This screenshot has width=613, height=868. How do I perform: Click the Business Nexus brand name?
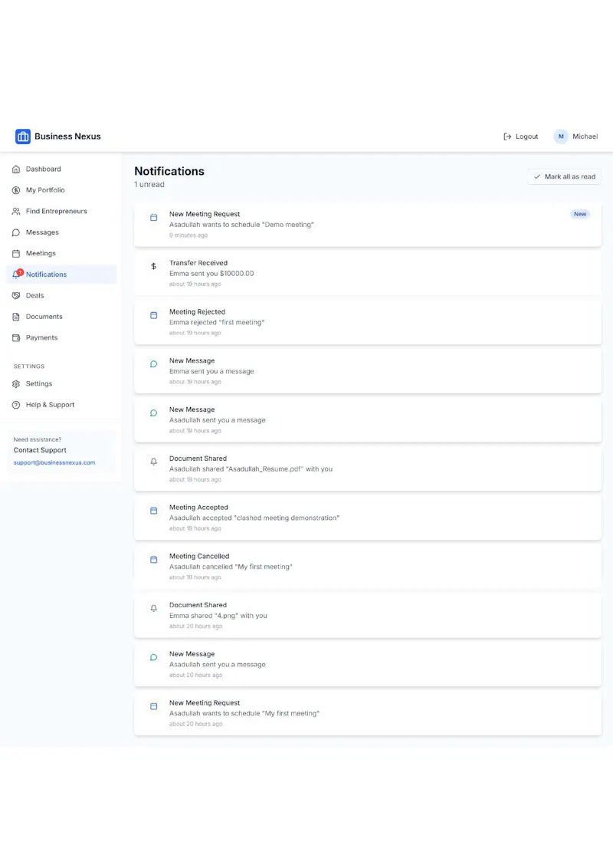(x=67, y=136)
